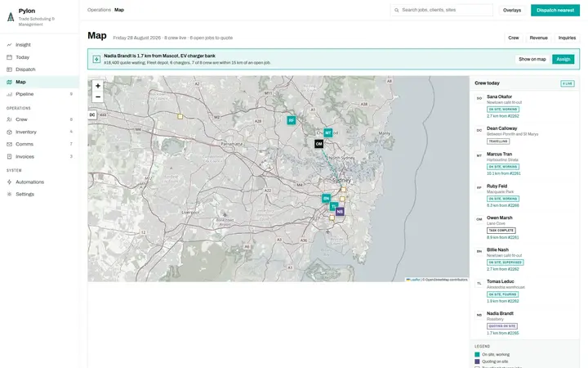Select the TL crew marker on map
This screenshot has width=588, height=368.
(x=333, y=207)
